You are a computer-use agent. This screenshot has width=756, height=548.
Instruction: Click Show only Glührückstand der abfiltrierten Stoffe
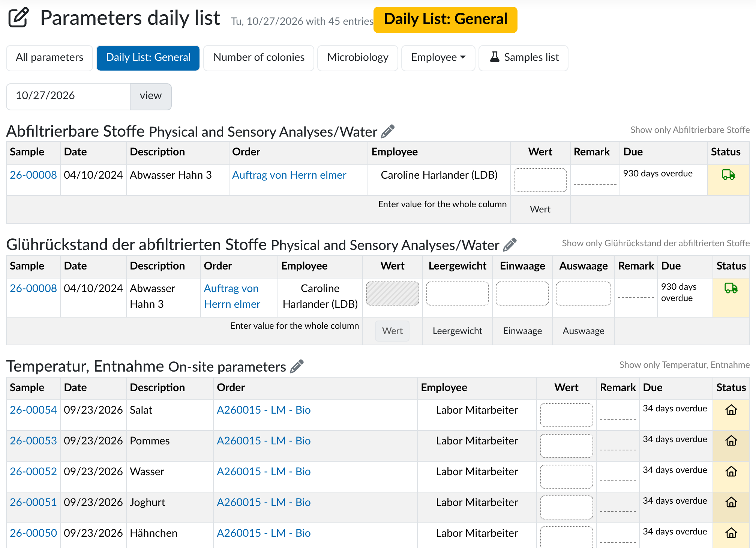click(x=656, y=243)
